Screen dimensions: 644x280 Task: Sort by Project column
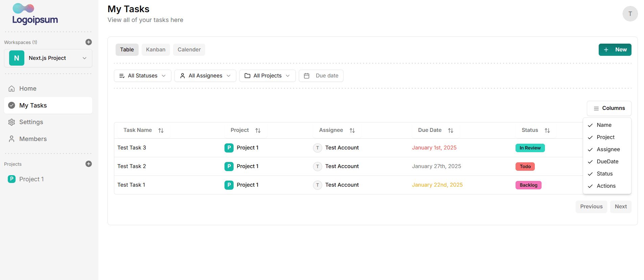pyautogui.click(x=258, y=131)
